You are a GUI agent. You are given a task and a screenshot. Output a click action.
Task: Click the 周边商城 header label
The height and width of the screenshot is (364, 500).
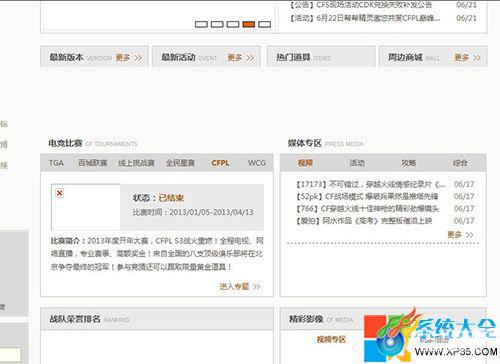coord(405,57)
